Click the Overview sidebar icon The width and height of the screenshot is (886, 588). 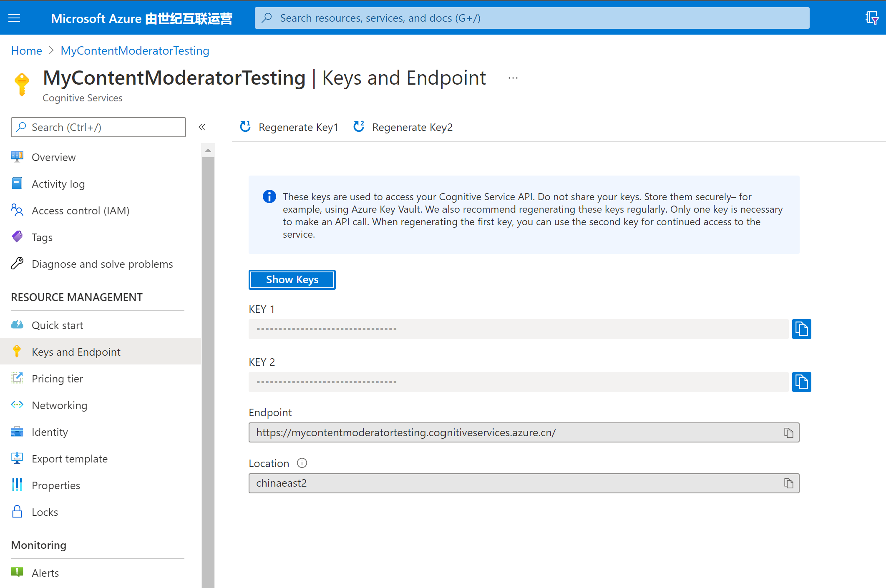17,157
